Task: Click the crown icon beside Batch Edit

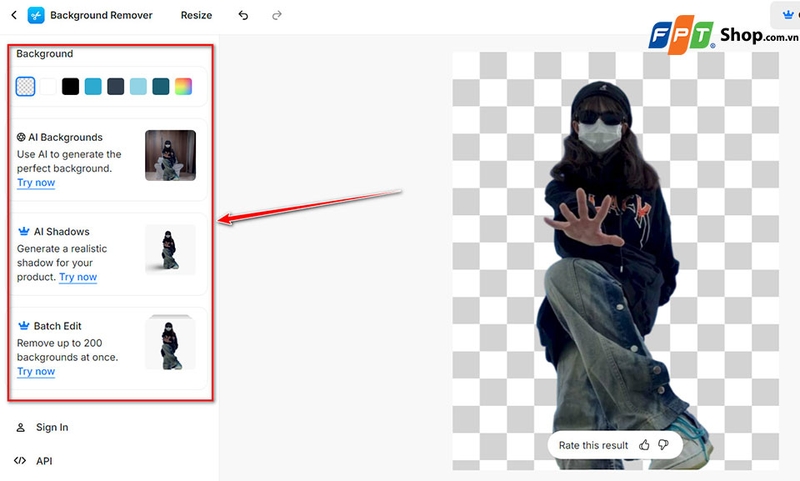Action: tap(23, 325)
